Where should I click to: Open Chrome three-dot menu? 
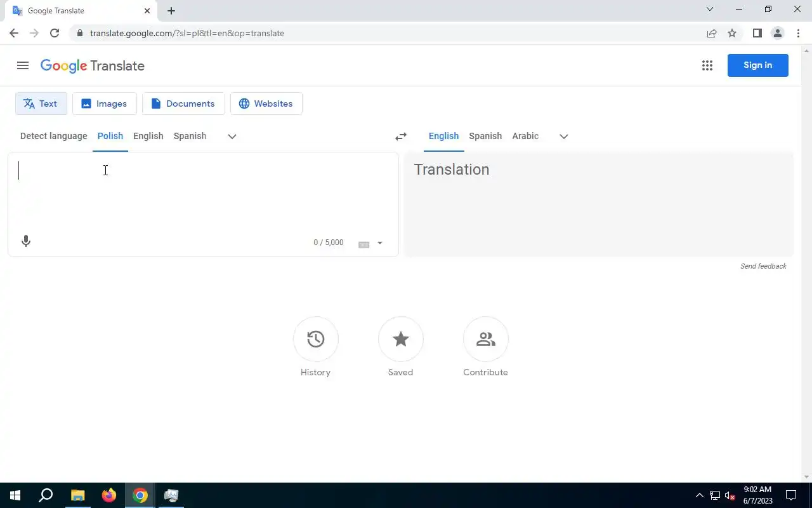click(x=798, y=33)
